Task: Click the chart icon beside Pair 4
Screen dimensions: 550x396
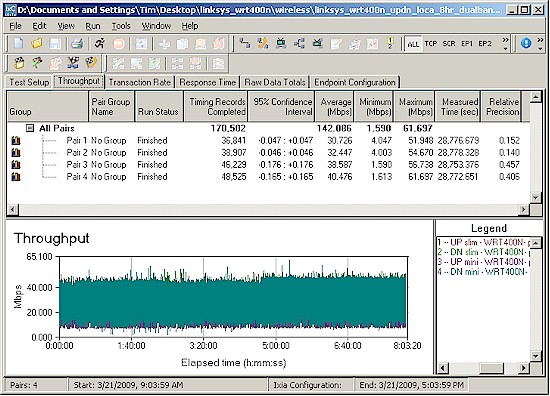Action: tap(16, 176)
